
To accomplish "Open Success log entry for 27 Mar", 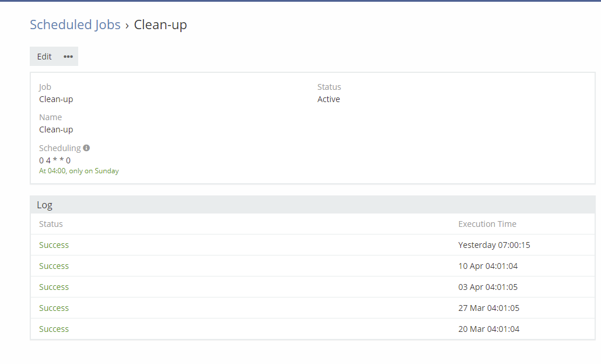I will coord(54,308).
